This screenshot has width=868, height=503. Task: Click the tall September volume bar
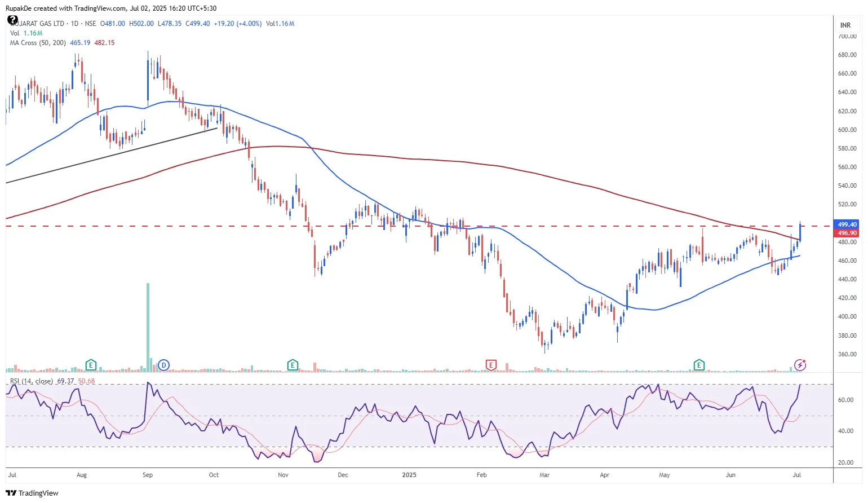pos(148,327)
